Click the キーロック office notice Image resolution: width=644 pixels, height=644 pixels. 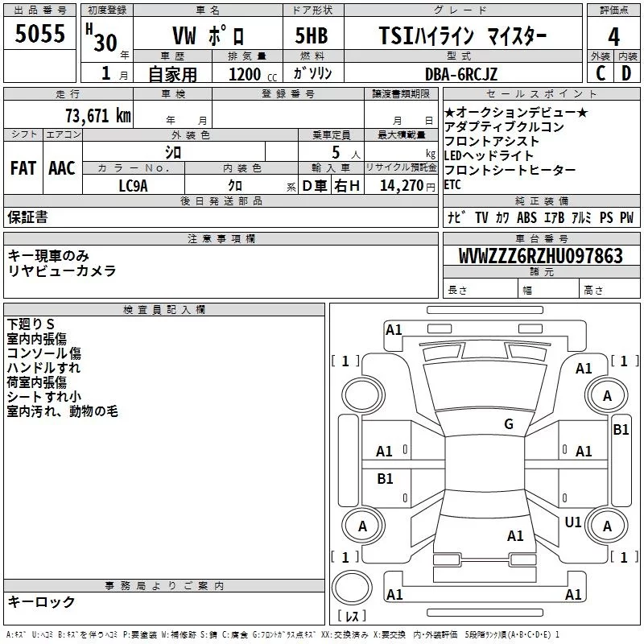coord(41,601)
